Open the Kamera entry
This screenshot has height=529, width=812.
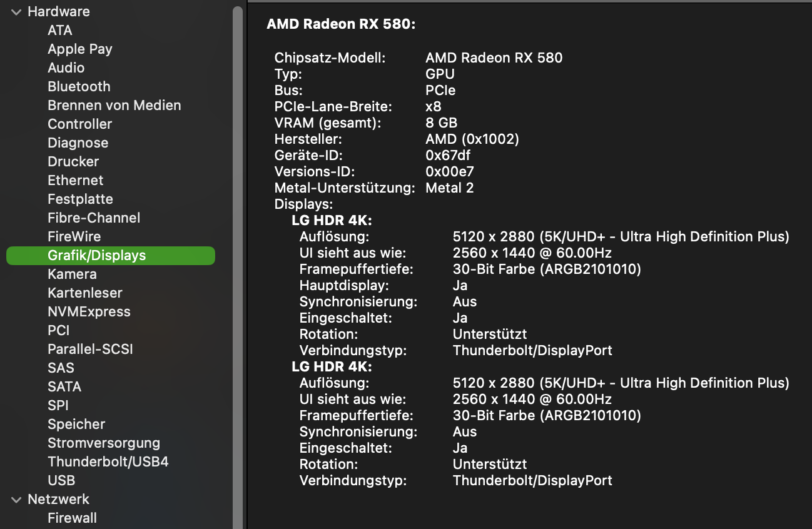click(x=73, y=274)
